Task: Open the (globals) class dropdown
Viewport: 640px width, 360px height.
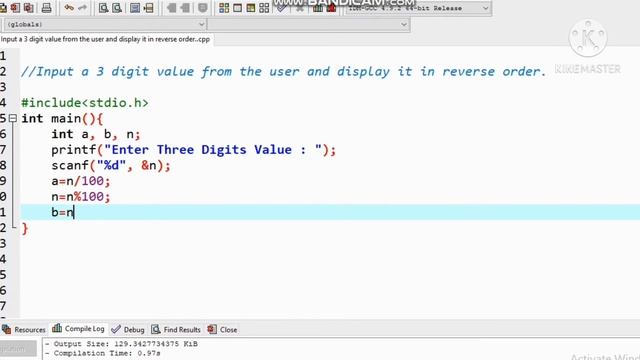Action: coord(104,24)
